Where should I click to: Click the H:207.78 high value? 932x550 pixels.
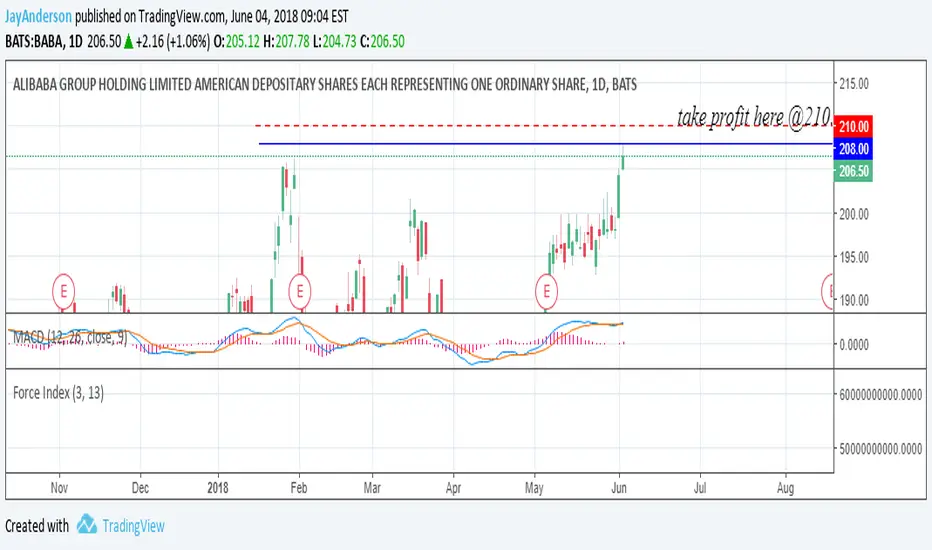286,42
